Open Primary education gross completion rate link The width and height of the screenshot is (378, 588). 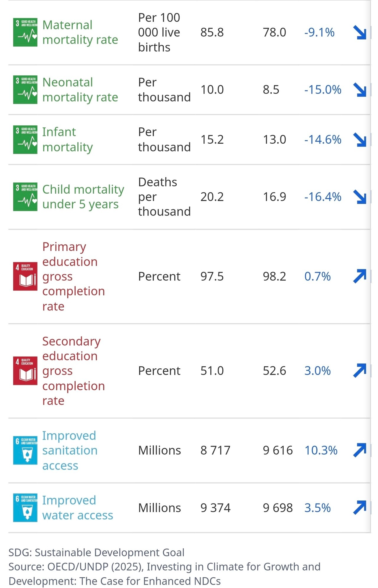point(73,276)
